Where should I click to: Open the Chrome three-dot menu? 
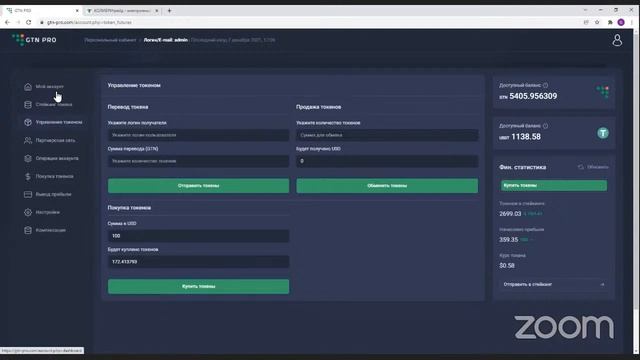point(632,22)
